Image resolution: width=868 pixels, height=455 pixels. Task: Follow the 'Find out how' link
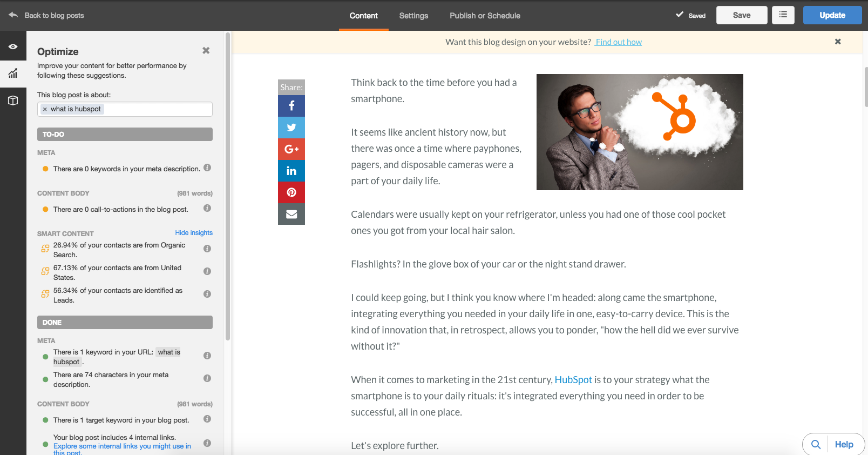pyautogui.click(x=619, y=42)
